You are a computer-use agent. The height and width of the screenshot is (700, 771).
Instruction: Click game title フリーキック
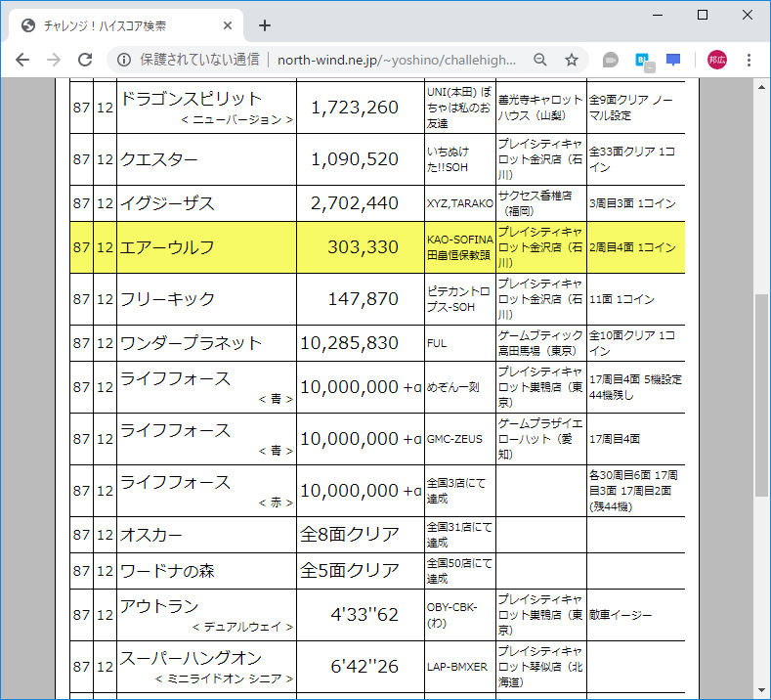click(167, 298)
